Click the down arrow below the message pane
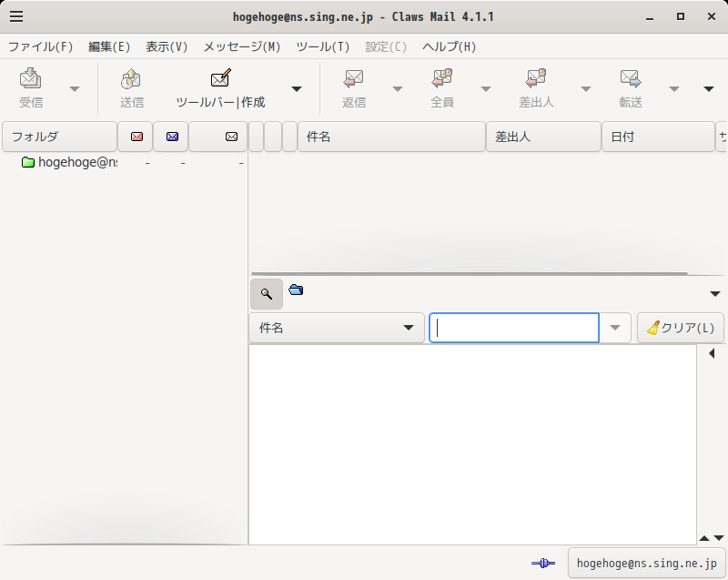This screenshot has width=728, height=580. tap(719, 538)
